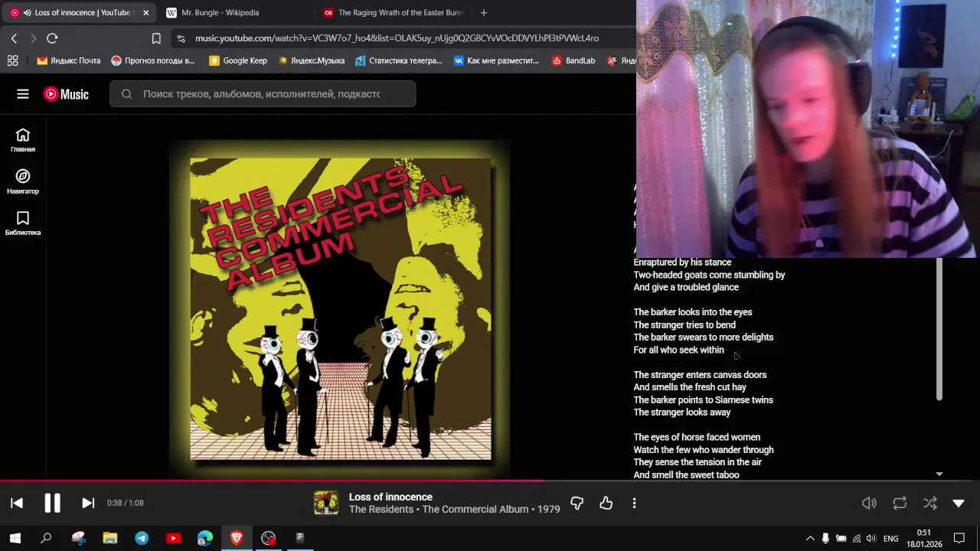Click the lyrics panel scrollbar
Viewport: 980px width, 551px height.
939,329
